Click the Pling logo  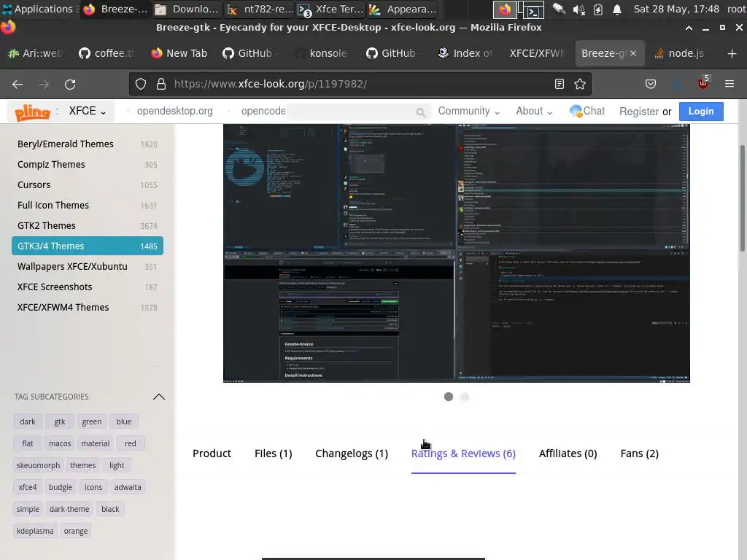(x=32, y=112)
